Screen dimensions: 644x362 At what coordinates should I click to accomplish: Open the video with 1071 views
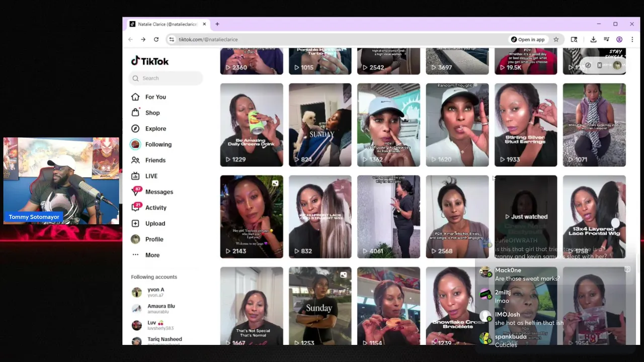click(x=594, y=125)
